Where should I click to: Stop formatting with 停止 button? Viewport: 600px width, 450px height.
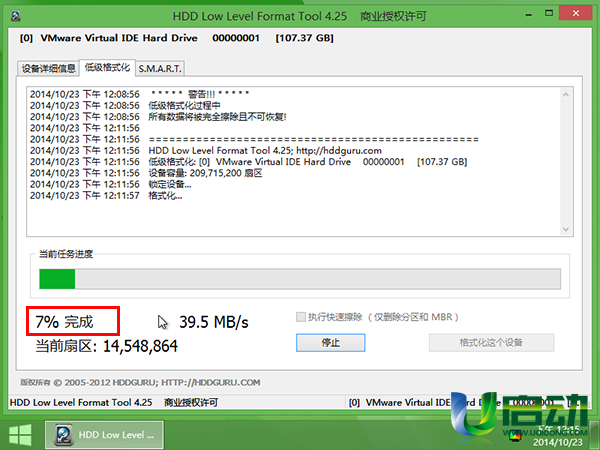331,342
